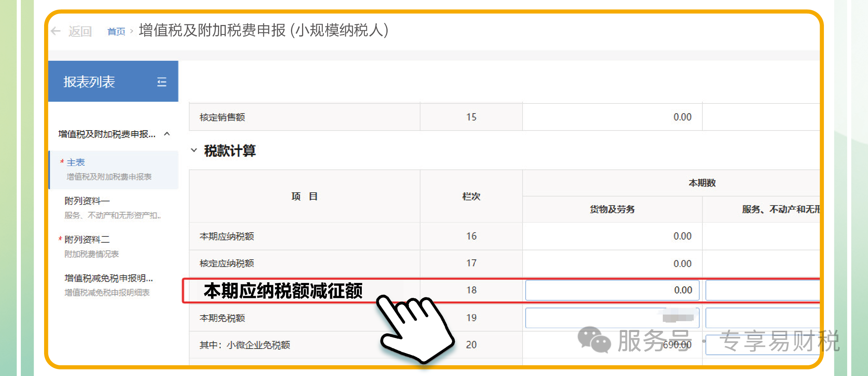
Task: Click row 19 本期免税额 goods input
Action: [612, 318]
